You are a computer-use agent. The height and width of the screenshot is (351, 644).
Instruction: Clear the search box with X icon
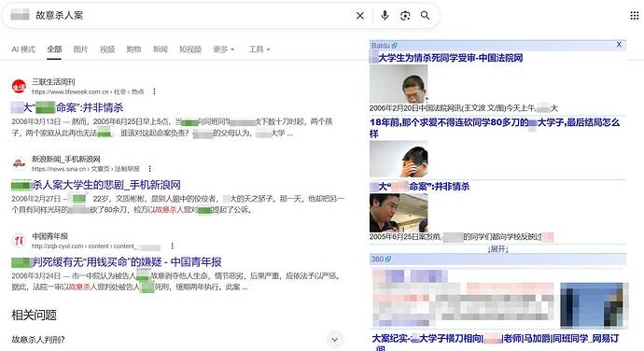click(359, 16)
